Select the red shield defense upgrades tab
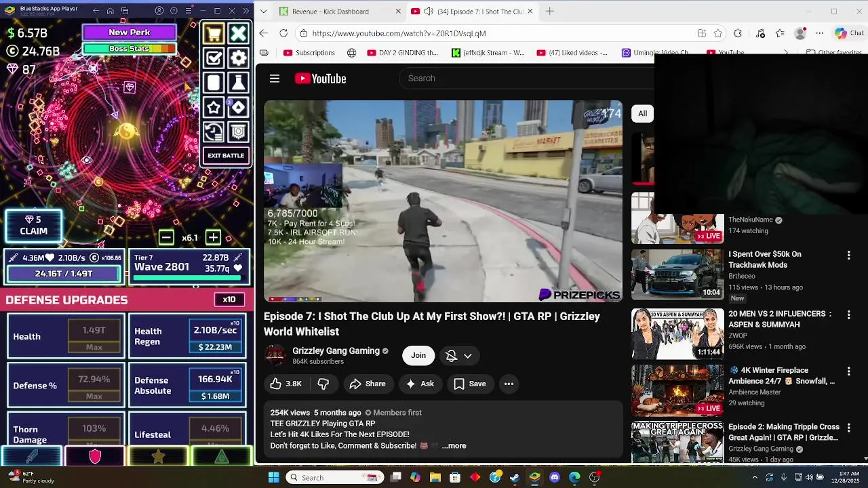 [95, 457]
